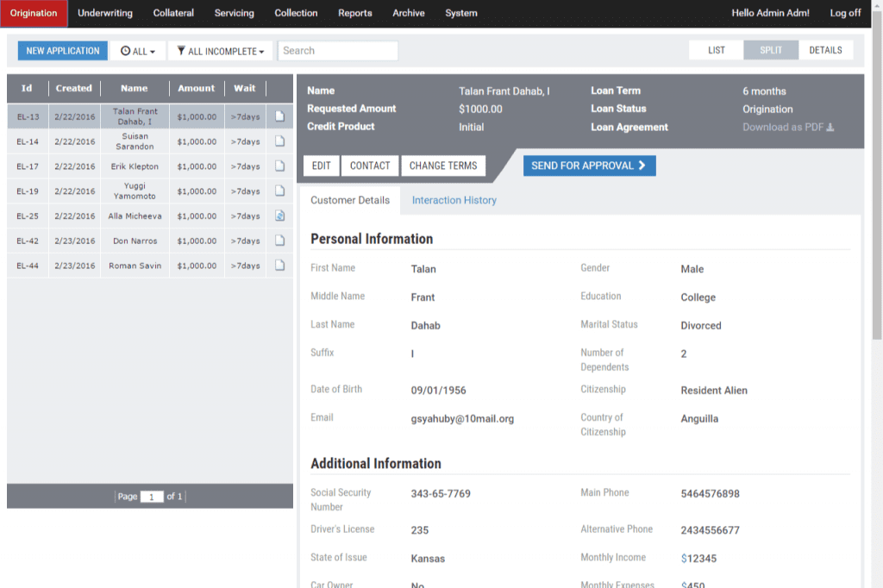Click document icon in Suisan Sarandon row
The image size is (883, 588).
[279, 141]
